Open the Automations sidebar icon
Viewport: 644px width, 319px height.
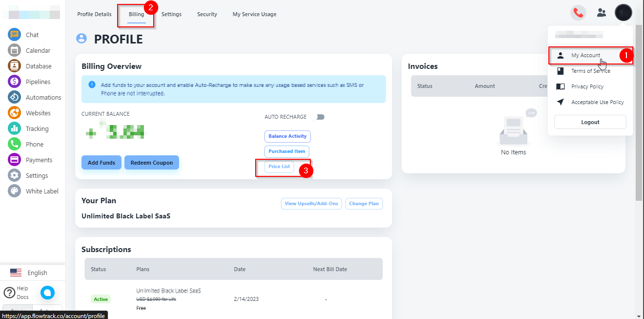click(x=15, y=97)
